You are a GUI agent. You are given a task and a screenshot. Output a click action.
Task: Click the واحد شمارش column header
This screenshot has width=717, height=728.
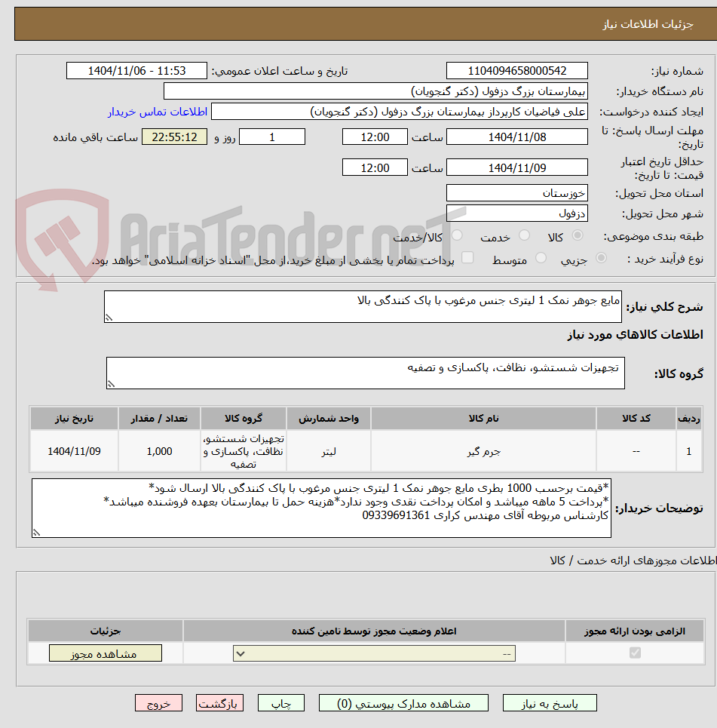[329, 419]
